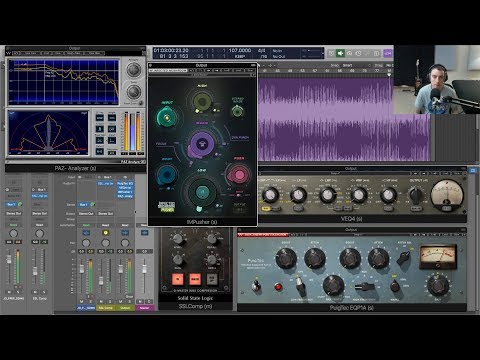The width and height of the screenshot is (480, 360).
Task: Mute the first colored mixer channel
Action: coord(81,301)
